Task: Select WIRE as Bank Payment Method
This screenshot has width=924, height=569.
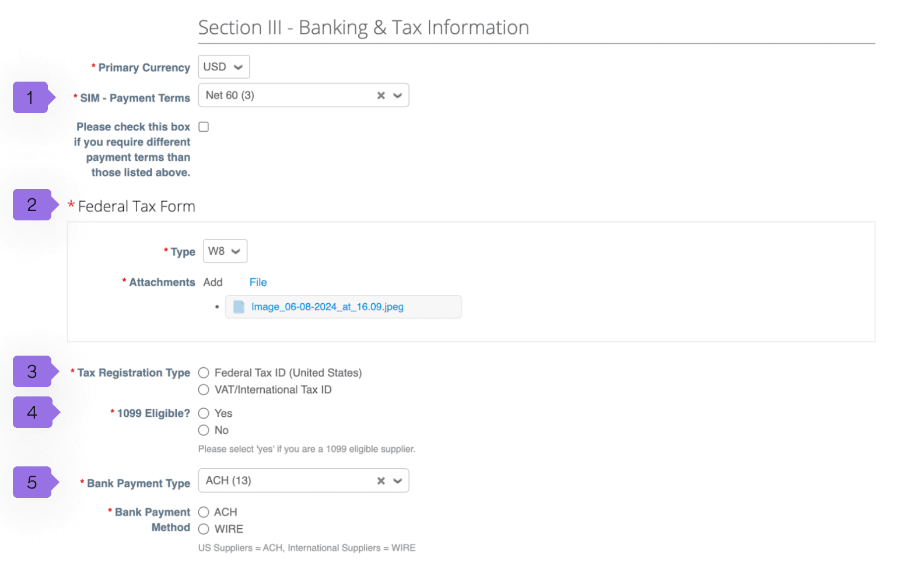Action: (204, 529)
